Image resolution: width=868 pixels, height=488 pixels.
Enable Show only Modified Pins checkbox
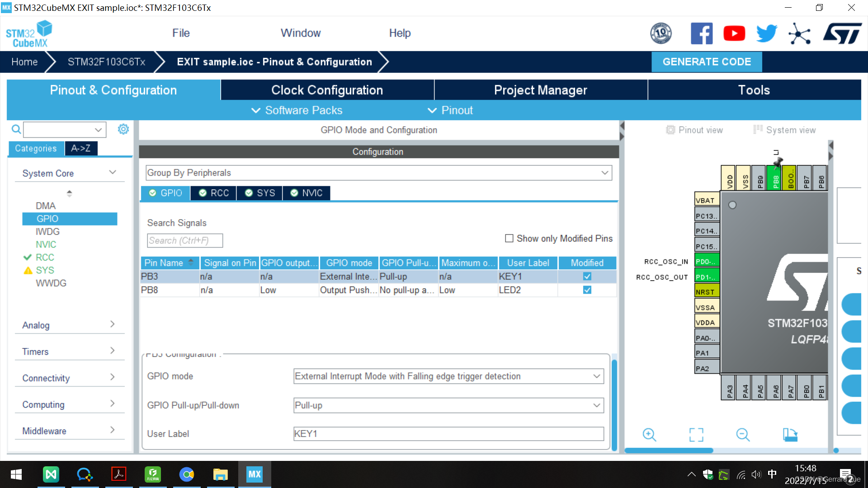509,238
